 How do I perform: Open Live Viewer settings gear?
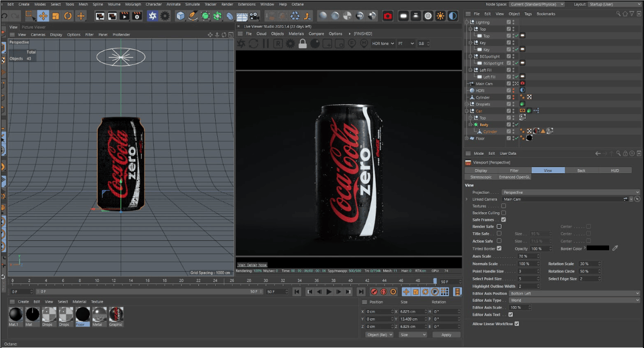[290, 44]
